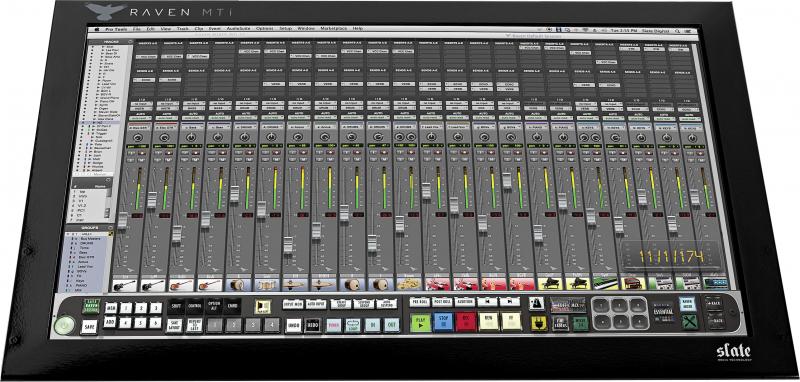Click the blue NAV MODE button
This screenshot has height=382, width=800.
tap(688, 303)
